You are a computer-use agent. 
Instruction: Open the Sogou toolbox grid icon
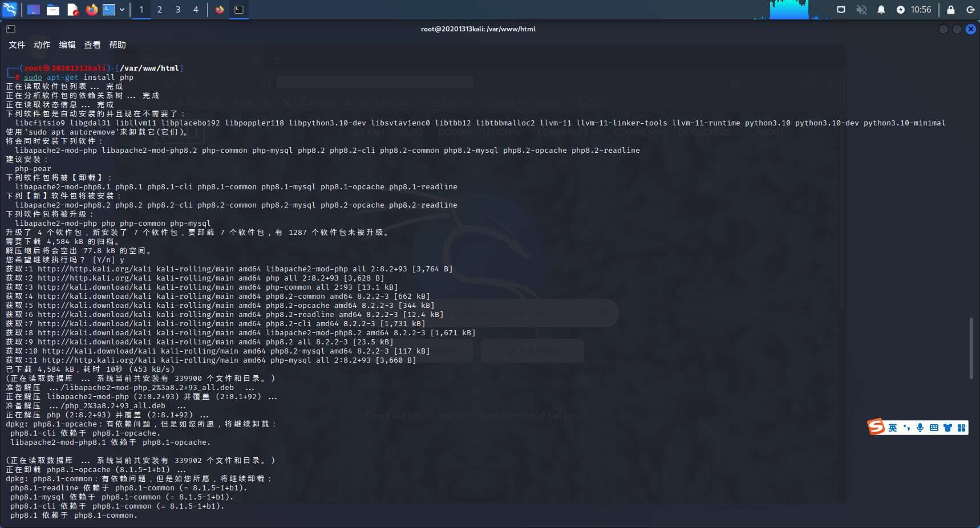coord(961,428)
